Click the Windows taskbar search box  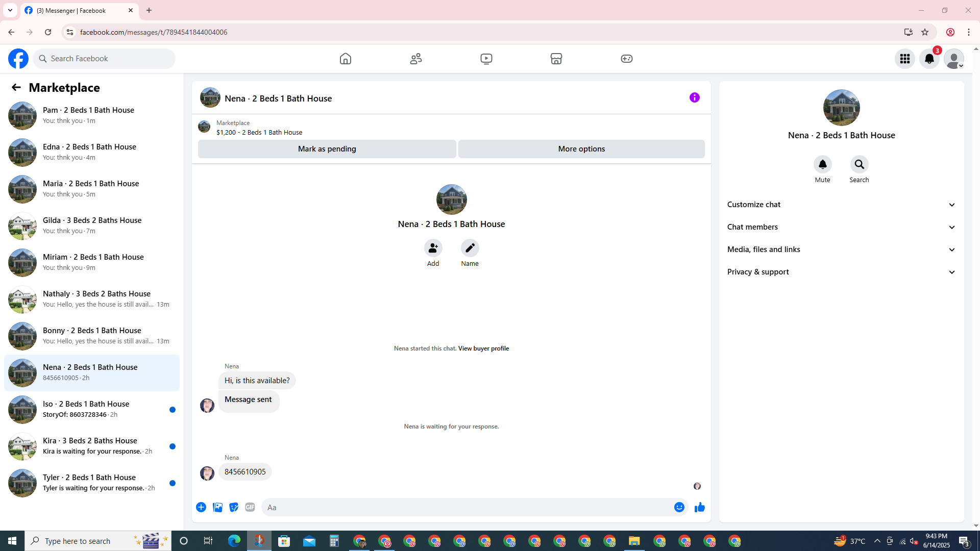click(x=98, y=541)
